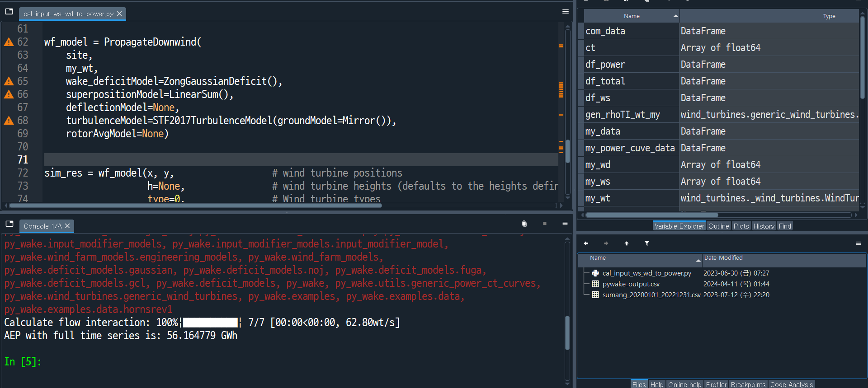
Task: Sort variables by the Type column
Action: pyautogui.click(x=829, y=16)
